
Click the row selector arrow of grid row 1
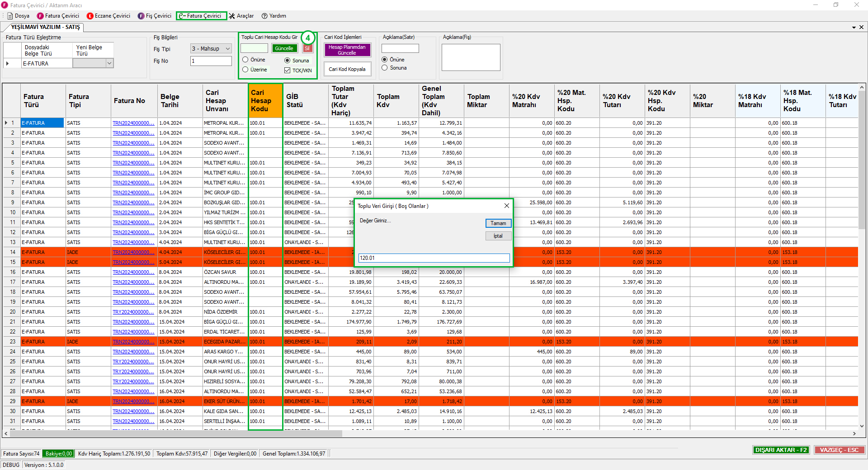coord(6,123)
